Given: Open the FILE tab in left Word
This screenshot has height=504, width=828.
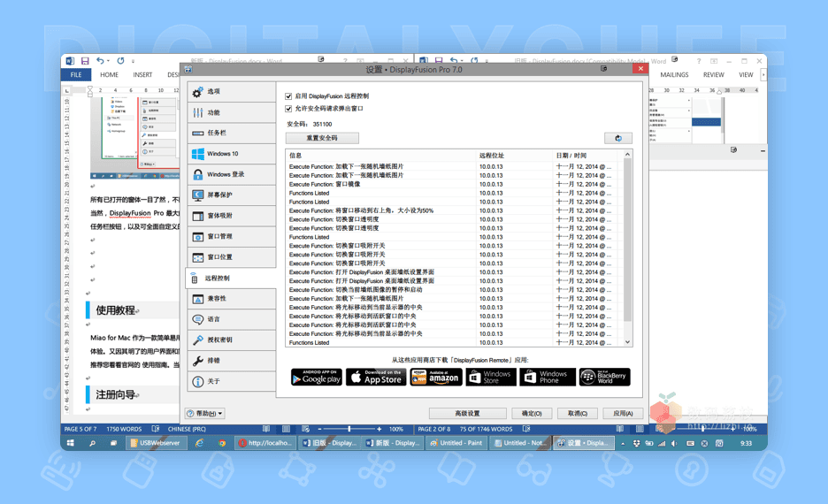Looking at the screenshot, I should click(x=76, y=75).
